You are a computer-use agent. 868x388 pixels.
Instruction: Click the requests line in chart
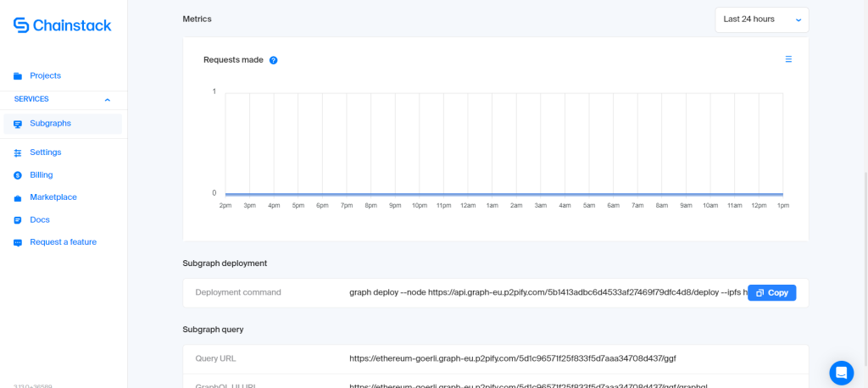point(504,194)
